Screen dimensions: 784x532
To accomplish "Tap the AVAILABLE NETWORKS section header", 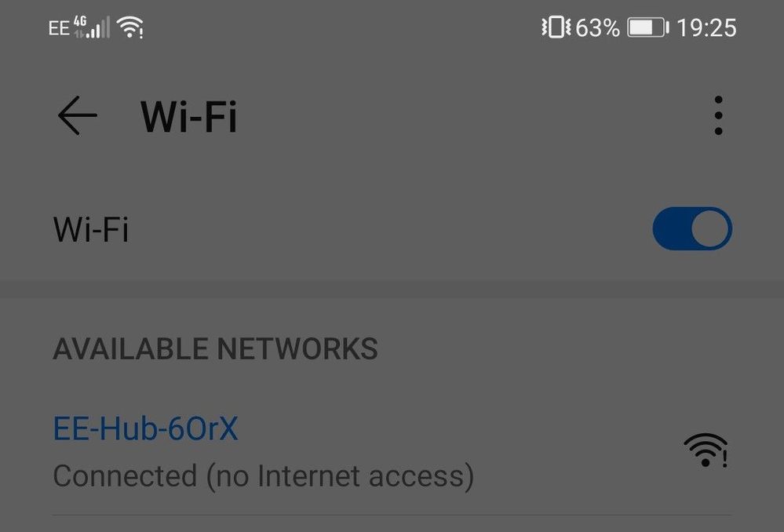I will [216, 348].
